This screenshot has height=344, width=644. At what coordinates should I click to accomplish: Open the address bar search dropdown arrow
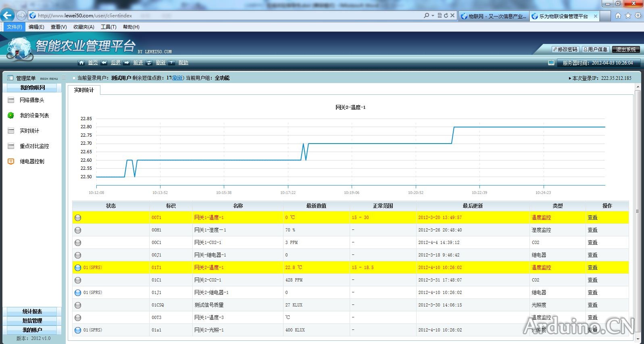[433, 16]
